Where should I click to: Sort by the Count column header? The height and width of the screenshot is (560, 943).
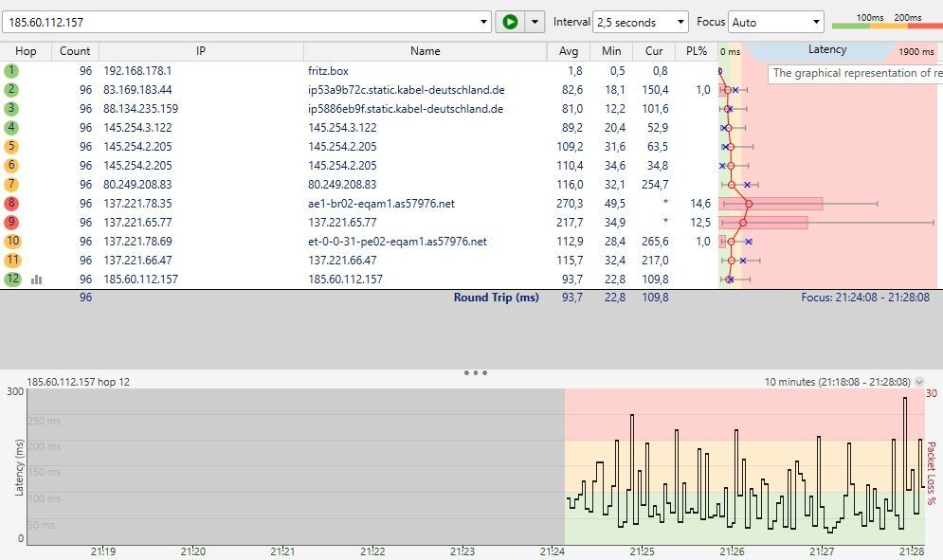75,51
